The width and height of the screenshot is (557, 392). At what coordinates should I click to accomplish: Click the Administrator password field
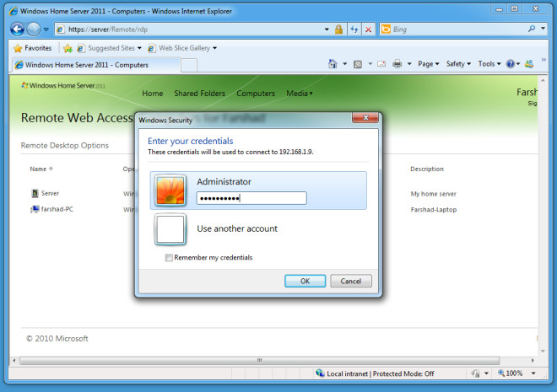coord(251,198)
